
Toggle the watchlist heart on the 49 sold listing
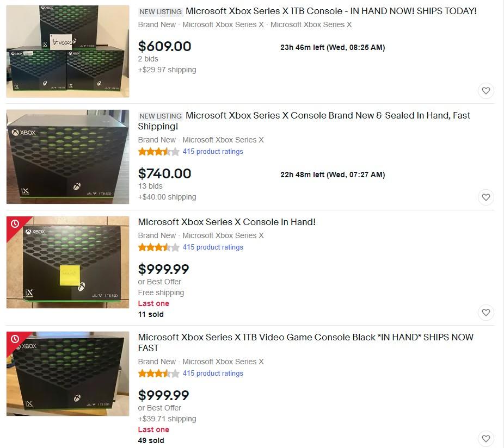485,439
